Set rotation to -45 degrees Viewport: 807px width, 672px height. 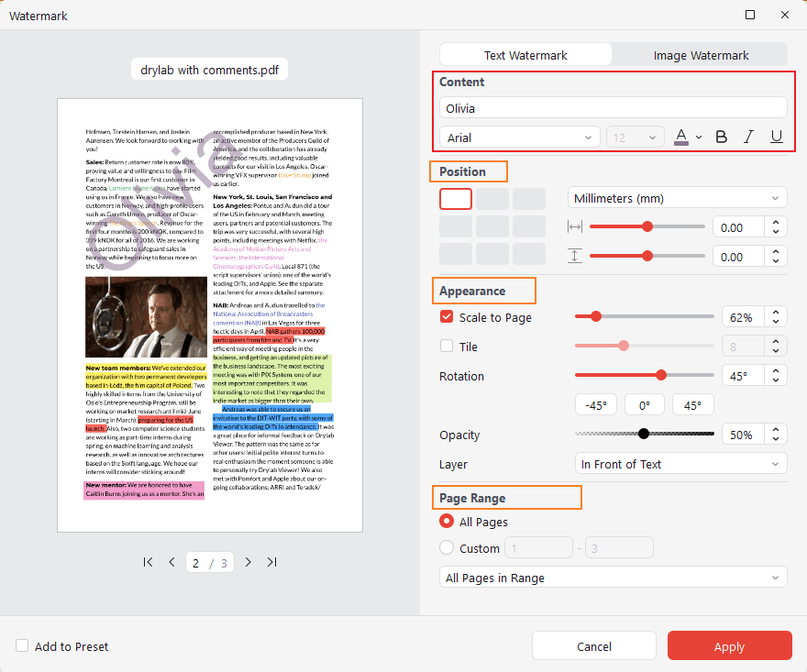point(595,403)
